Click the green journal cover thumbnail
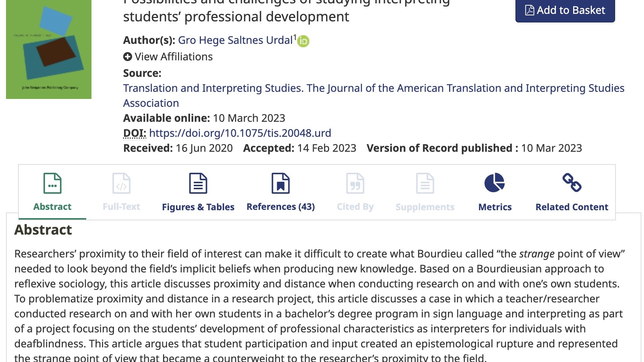644x362 pixels. tap(49, 49)
